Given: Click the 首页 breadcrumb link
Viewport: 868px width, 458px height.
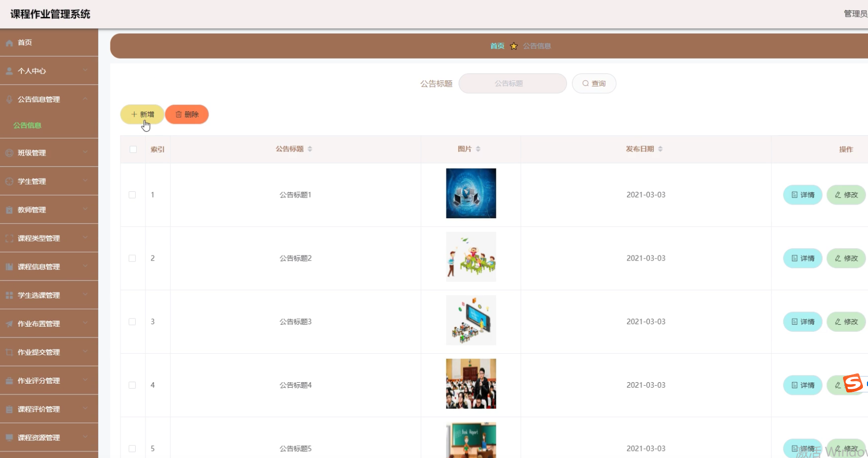Looking at the screenshot, I should pos(497,46).
